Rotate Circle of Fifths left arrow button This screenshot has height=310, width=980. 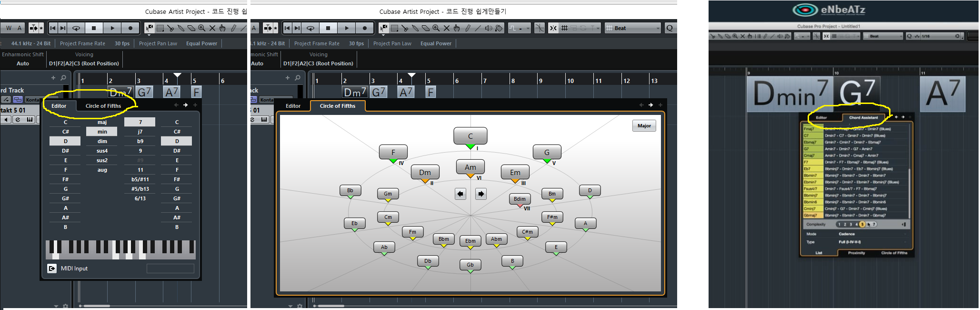click(460, 194)
